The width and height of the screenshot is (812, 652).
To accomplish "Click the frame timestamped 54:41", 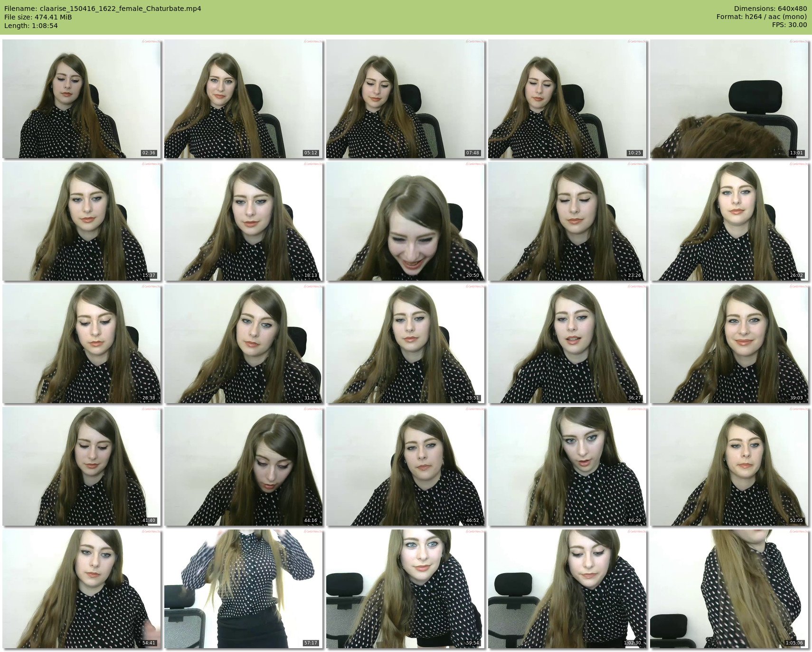I will (82, 589).
